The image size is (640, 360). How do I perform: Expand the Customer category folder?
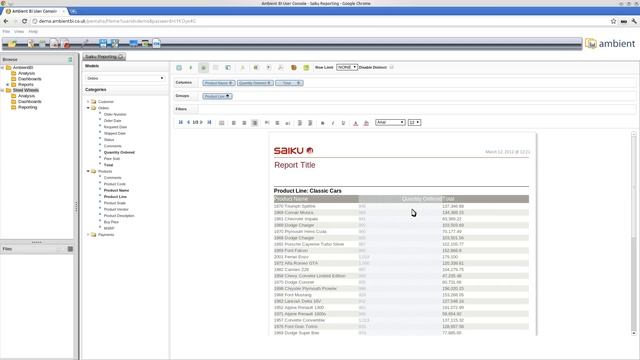click(88, 102)
